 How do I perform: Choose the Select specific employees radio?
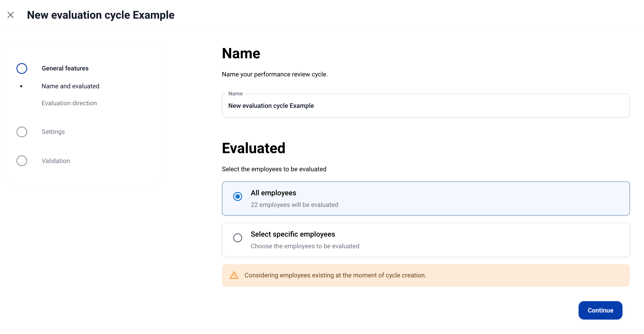click(x=238, y=238)
